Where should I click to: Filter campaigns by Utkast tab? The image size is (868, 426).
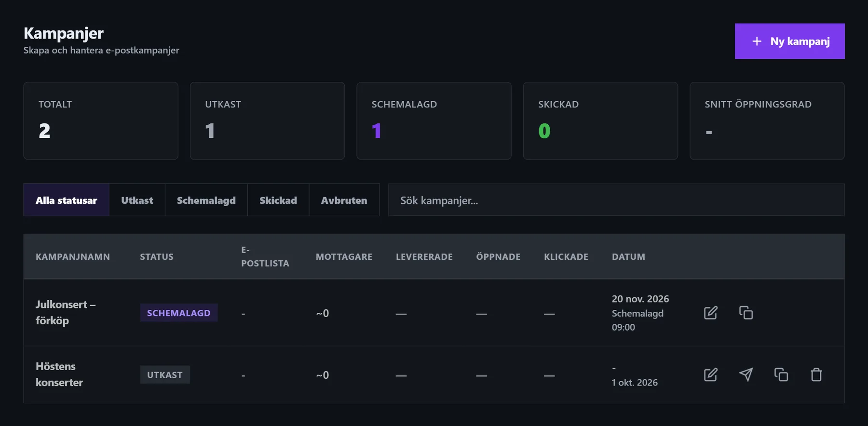point(137,200)
